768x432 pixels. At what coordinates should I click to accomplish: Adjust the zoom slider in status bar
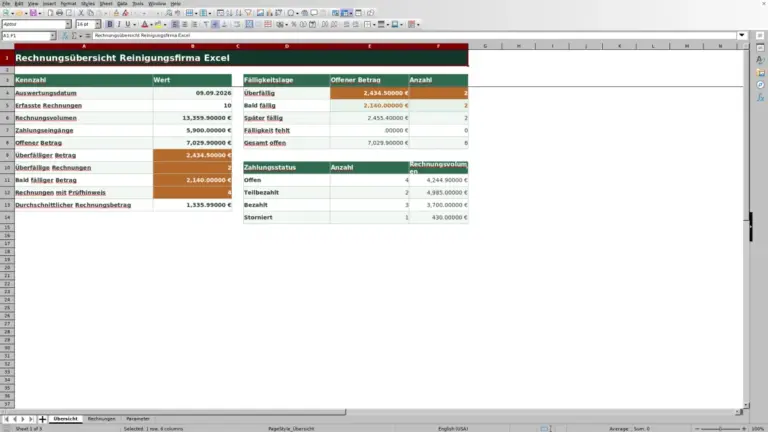point(720,429)
